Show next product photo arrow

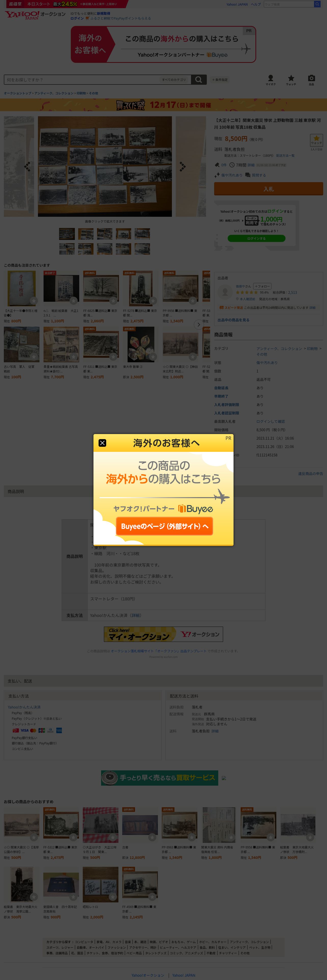pyautogui.click(x=183, y=166)
